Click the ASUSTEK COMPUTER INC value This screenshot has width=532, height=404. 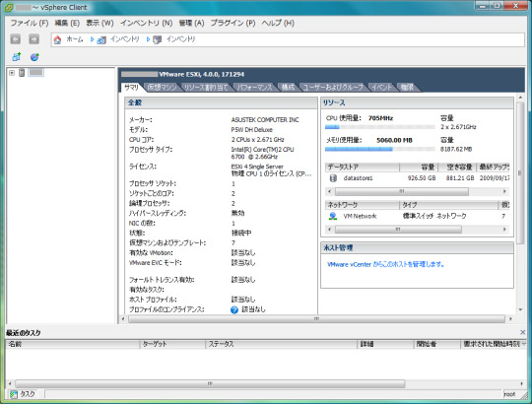[265, 120]
